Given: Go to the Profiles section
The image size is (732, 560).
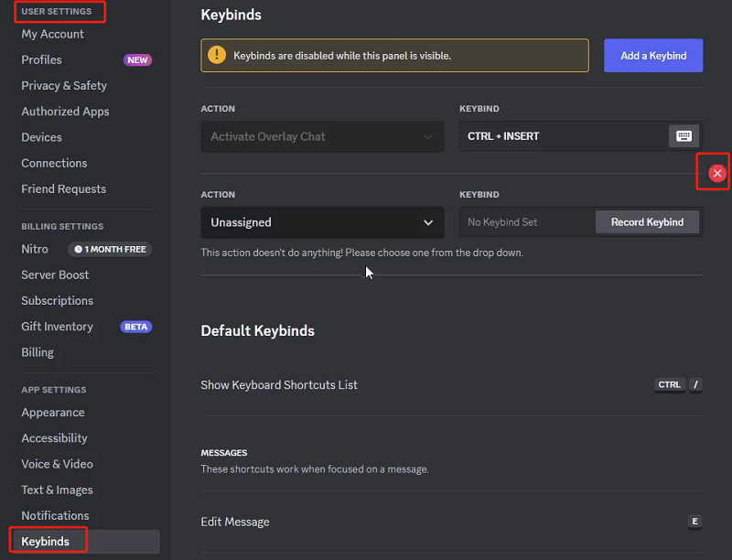Looking at the screenshot, I should (42, 59).
